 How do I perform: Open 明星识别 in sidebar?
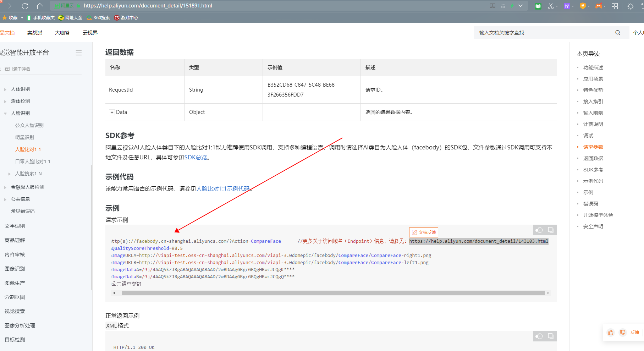25,137
